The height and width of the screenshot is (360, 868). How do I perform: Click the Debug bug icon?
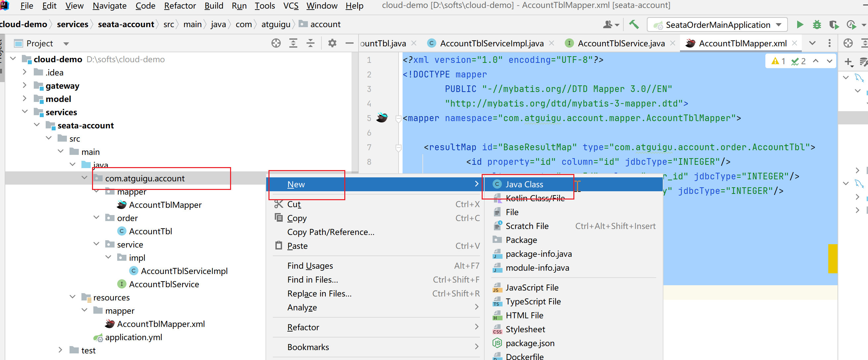[817, 24]
